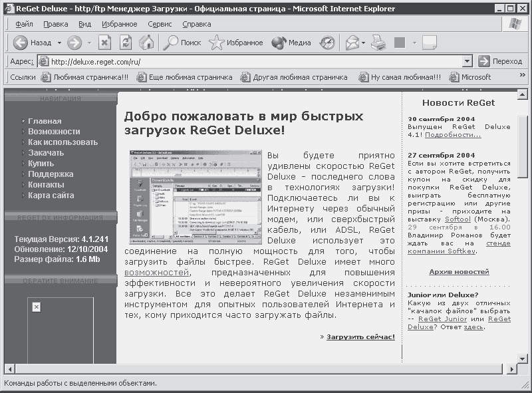Open the Файл menu

tap(24, 24)
